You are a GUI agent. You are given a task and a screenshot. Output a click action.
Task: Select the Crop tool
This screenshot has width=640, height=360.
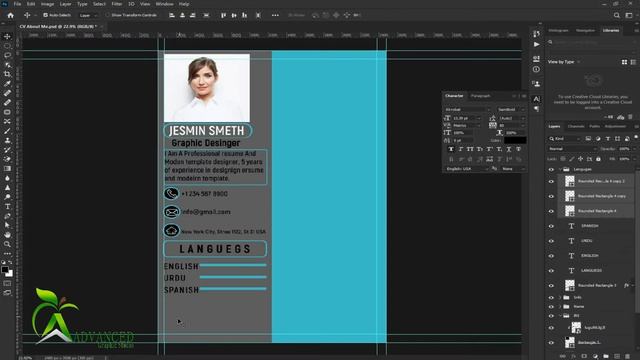7,74
